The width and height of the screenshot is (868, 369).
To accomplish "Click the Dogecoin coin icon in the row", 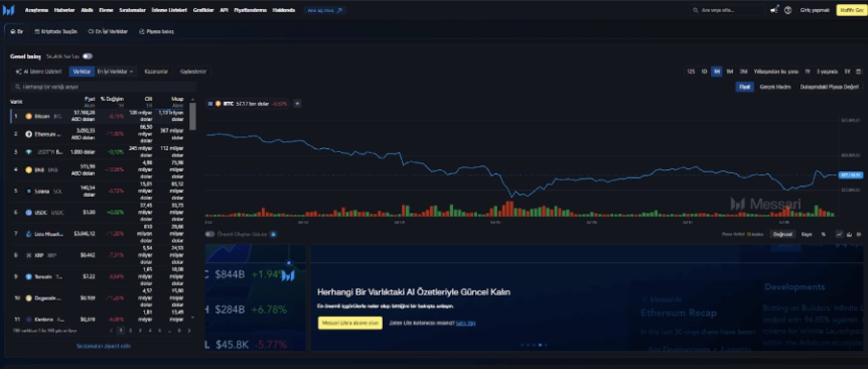I will tap(29, 298).
